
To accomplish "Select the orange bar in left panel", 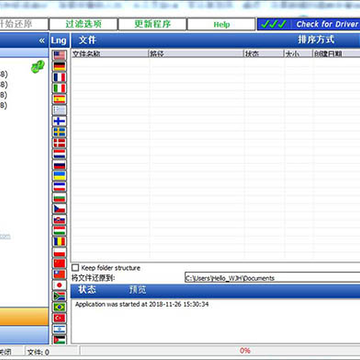I will click(24, 316).
